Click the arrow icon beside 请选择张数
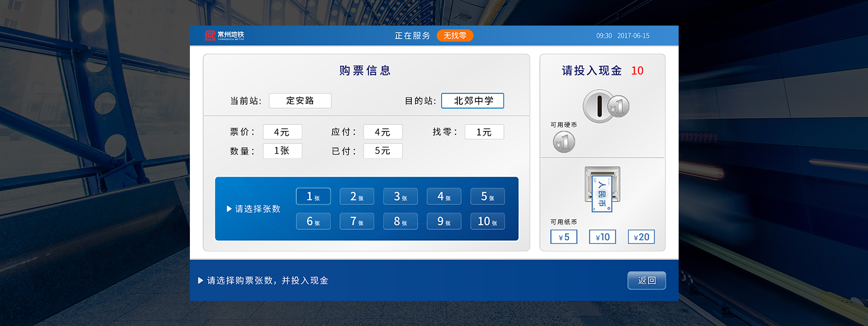 click(229, 209)
